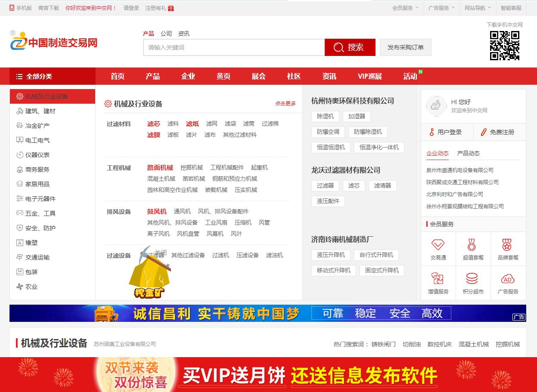Click the 冶金矿产 cart icon

[x=19, y=126]
